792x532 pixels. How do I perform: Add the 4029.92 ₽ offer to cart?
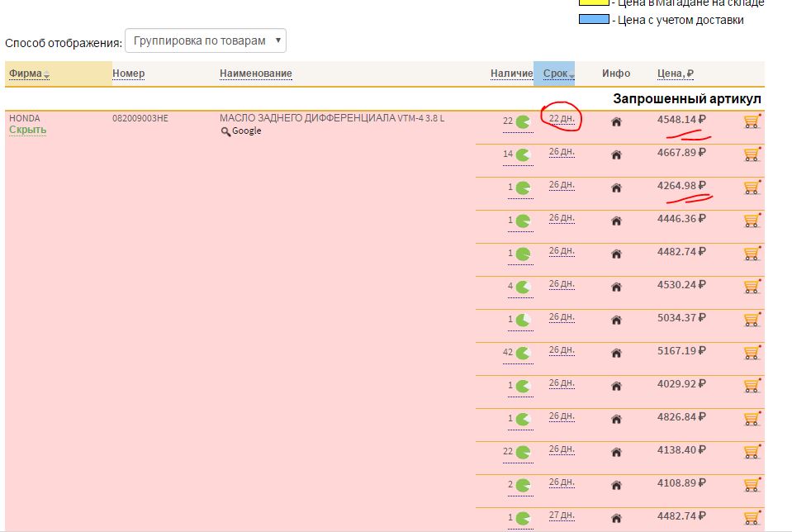[x=751, y=386]
